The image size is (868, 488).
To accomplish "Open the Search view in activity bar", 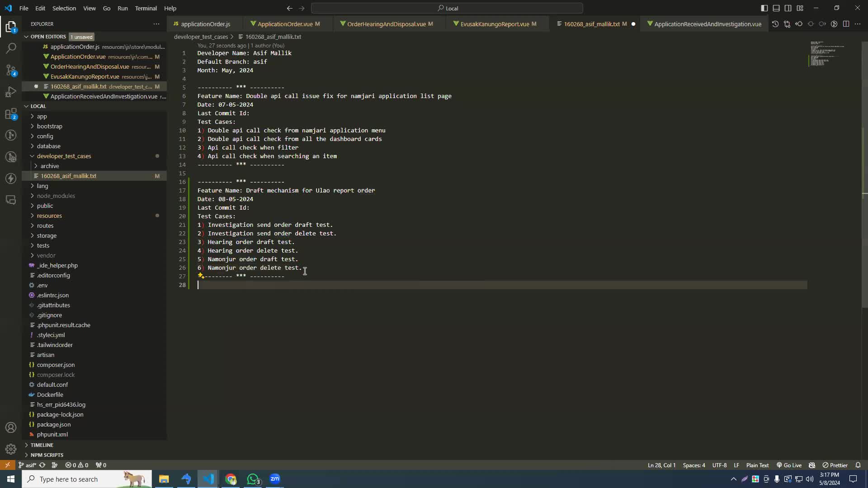I will 11,48.
